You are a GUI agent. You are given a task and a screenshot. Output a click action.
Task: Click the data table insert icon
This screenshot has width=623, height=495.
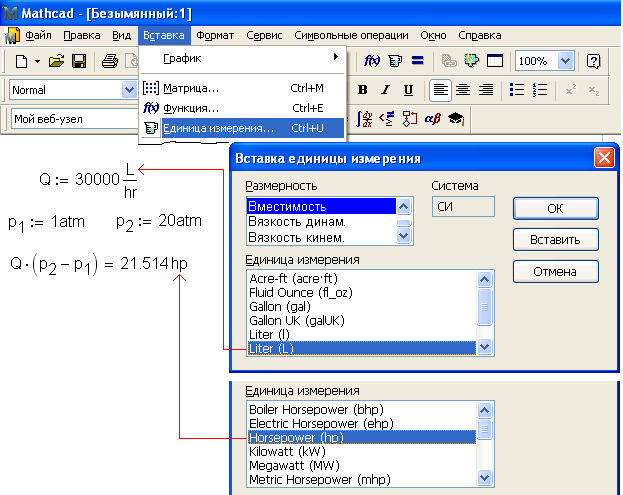coord(495,61)
